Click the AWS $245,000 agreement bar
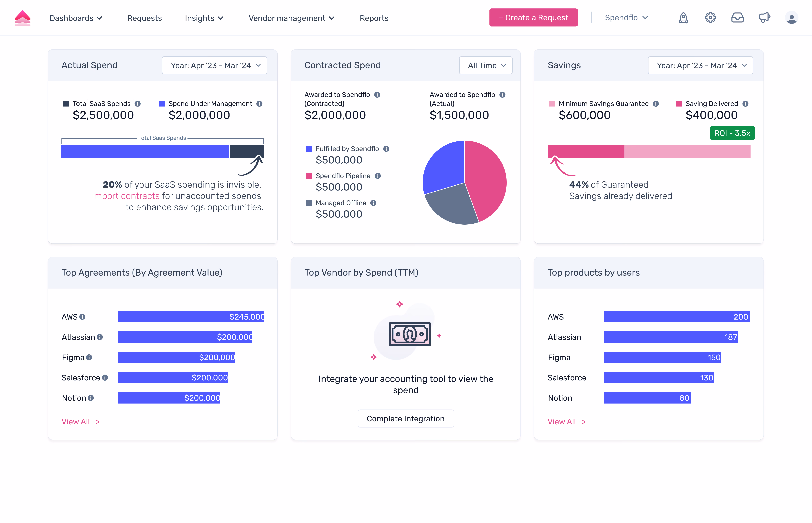The image size is (812, 523). point(191,317)
